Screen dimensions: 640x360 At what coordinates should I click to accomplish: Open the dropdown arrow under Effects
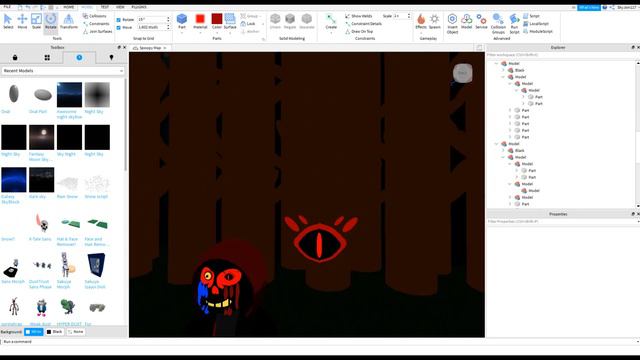point(421,33)
